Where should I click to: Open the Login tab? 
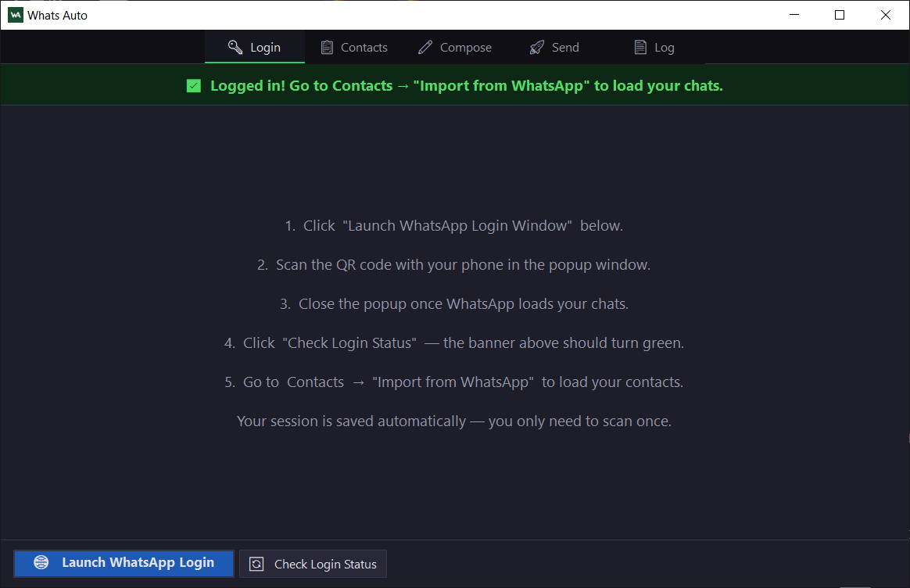pyautogui.click(x=255, y=47)
